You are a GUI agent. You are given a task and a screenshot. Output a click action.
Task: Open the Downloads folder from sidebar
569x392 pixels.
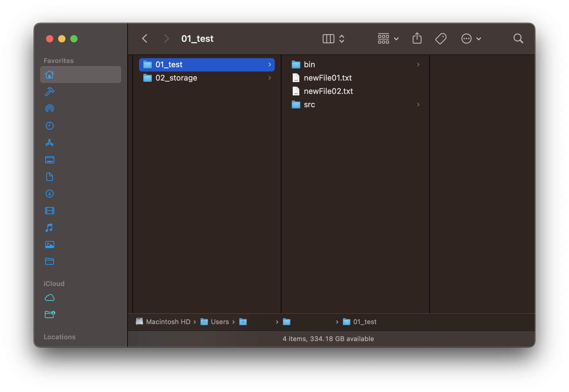tap(49, 194)
